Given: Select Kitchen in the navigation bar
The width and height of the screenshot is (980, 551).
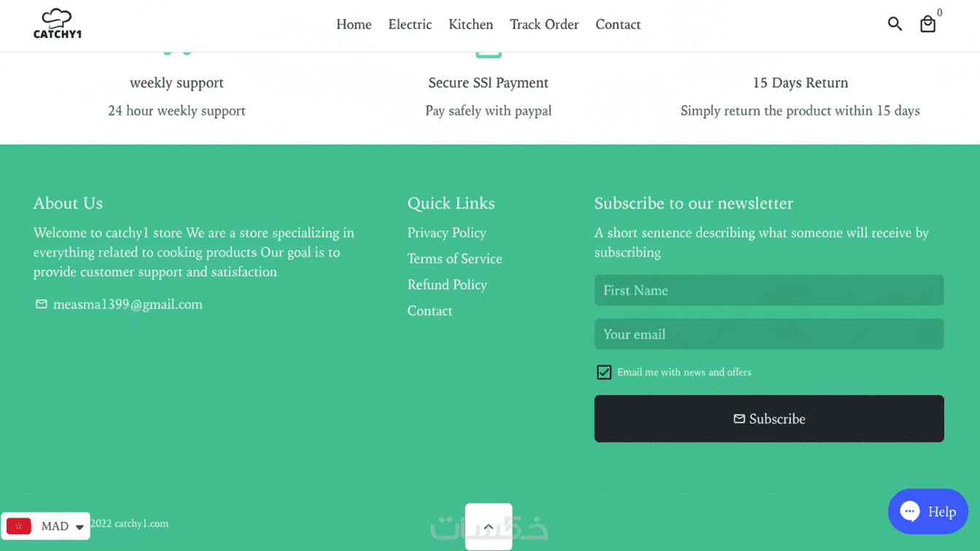Looking at the screenshot, I should (470, 25).
